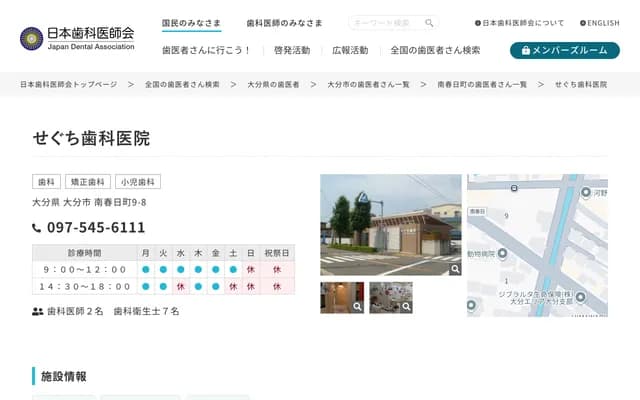The height and width of the screenshot is (400, 640).
Task: Enlarge the main clinic exterior photo
Action: click(x=391, y=225)
